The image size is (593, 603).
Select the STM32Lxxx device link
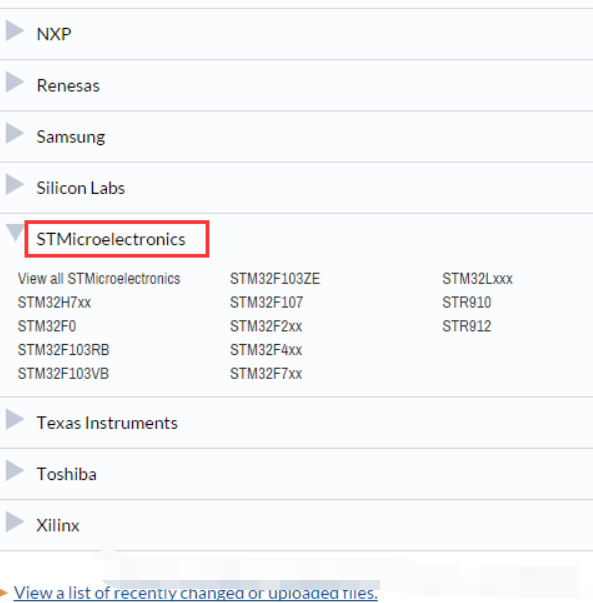coord(477,279)
